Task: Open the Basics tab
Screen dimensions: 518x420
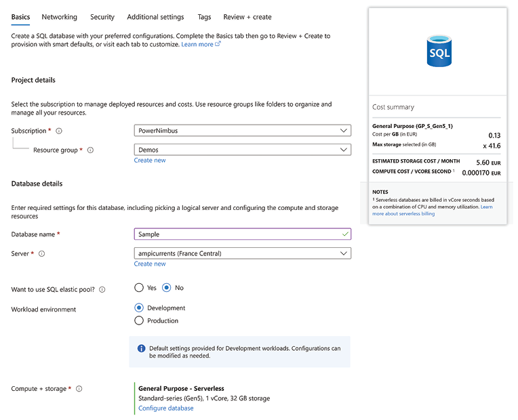Action: click(x=20, y=17)
